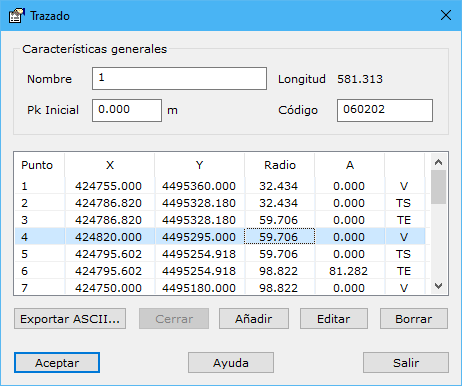
Task: Click Radio value 32.434 in row 2
Action: pyautogui.click(x=279, y=203)
